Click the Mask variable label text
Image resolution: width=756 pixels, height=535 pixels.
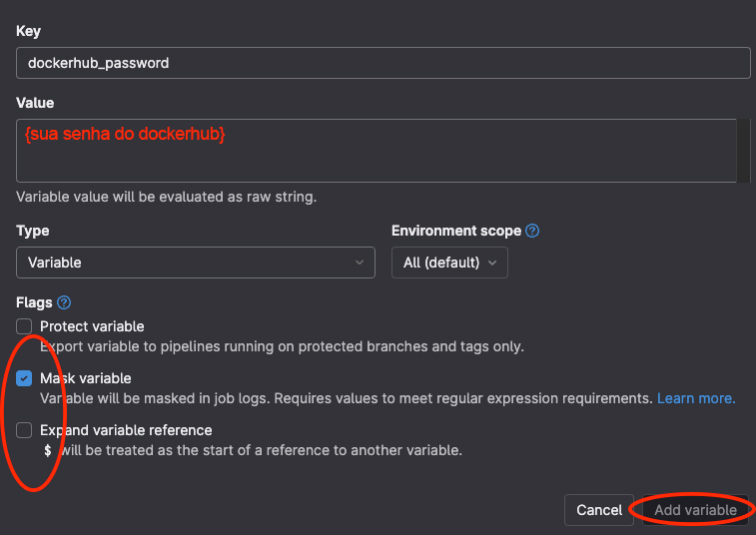click(85, 378)
